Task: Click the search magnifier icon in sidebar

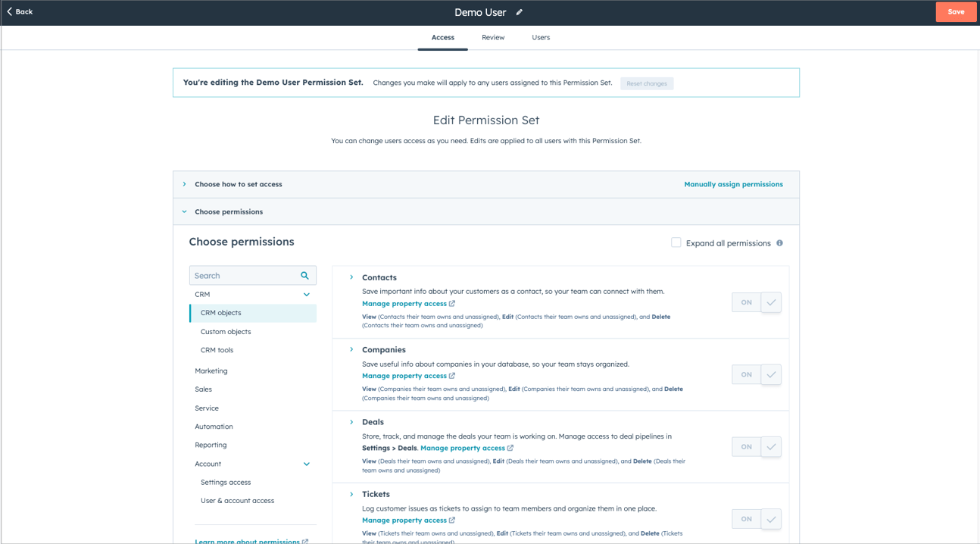Action: 304,276
